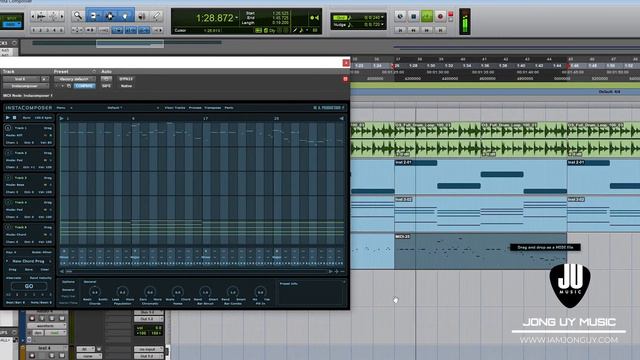Click zoom-in plus icon beside InstaComposer scrollbar

pyautogui.click(x=337, y=271)
